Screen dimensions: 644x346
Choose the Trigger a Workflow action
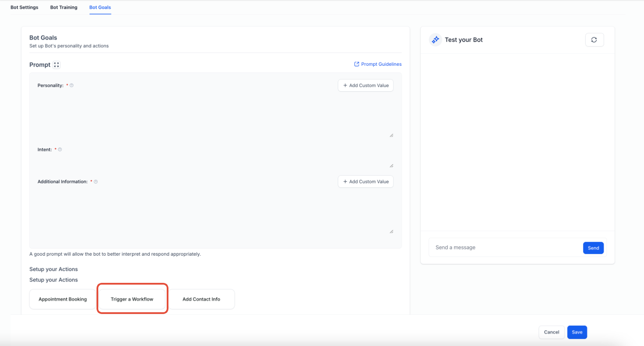[132, 299]
